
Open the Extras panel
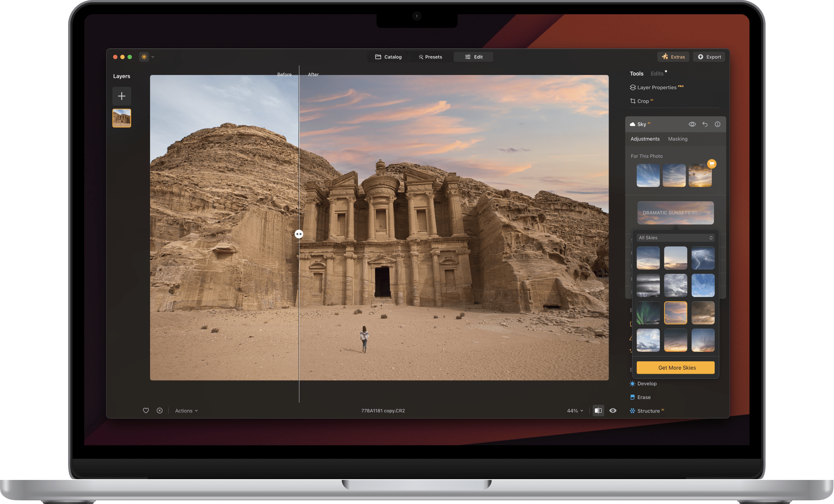tap(673, 57)
